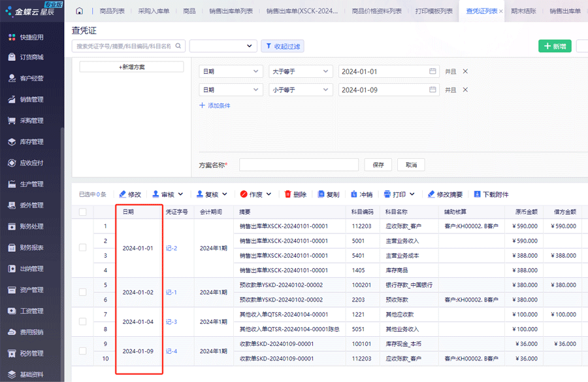
Task: Switch to 销售出库单列表 tab
Action: (231, 11)
